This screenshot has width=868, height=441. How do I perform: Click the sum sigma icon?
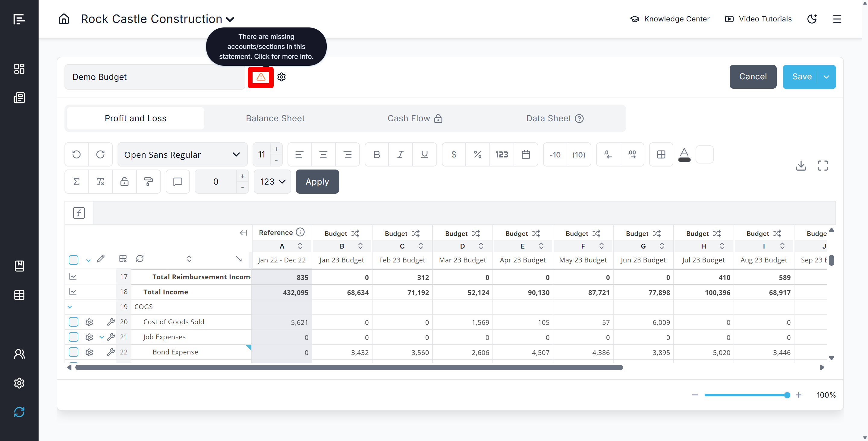77,182
